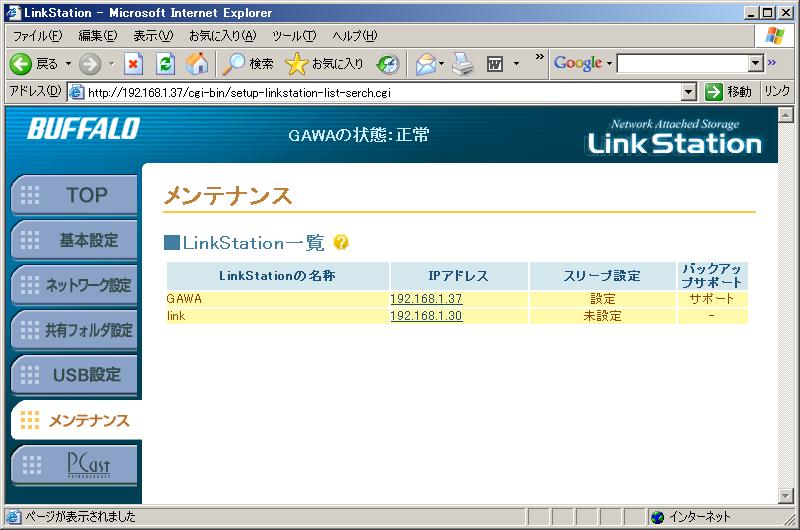Stop page loading with red X icon
The image size is (800, 530).
(133, 64)
